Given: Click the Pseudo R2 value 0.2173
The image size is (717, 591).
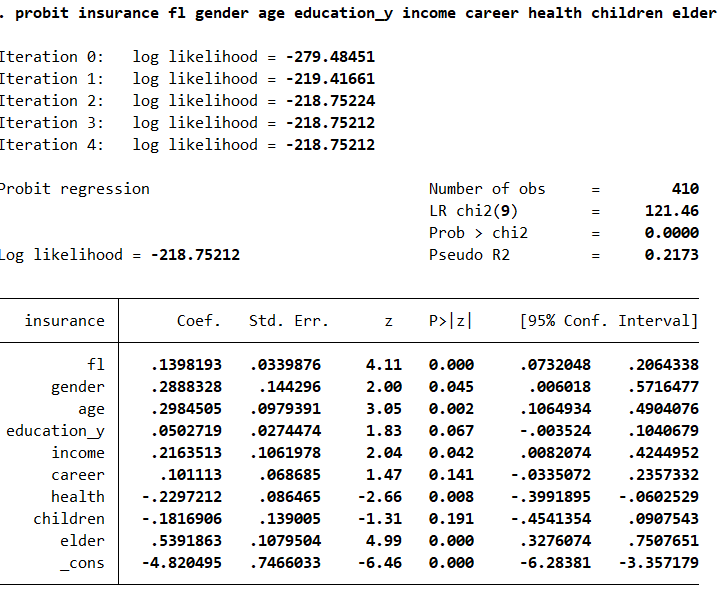Looking at the screenshot, I should (672, 255).
